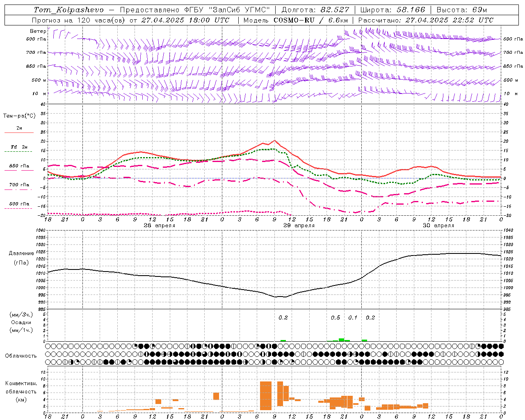The height and width of the screenshot is (420, 525).
Task: Click the "Конвективн." convective cloud label
Action: (21, 383)
